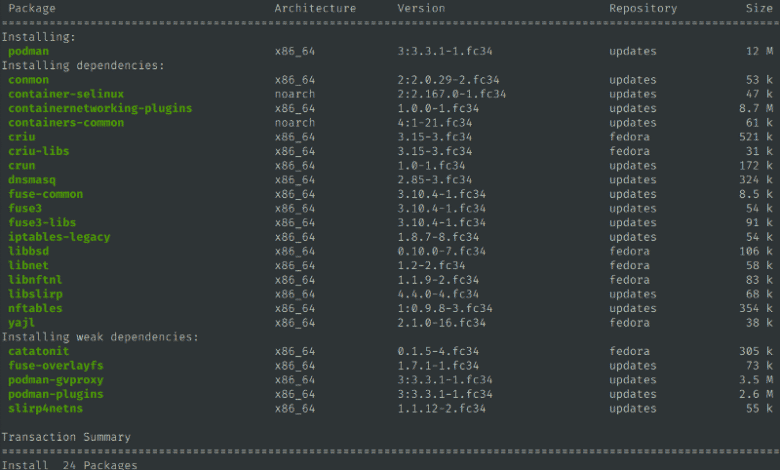Click the Package column header
The image size is (780, 470).
[x=32, y=8]
